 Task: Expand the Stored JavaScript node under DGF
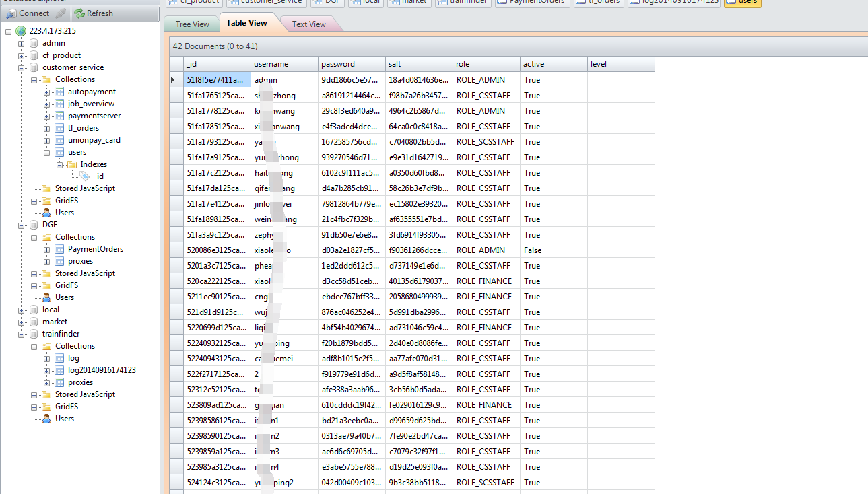34,273
